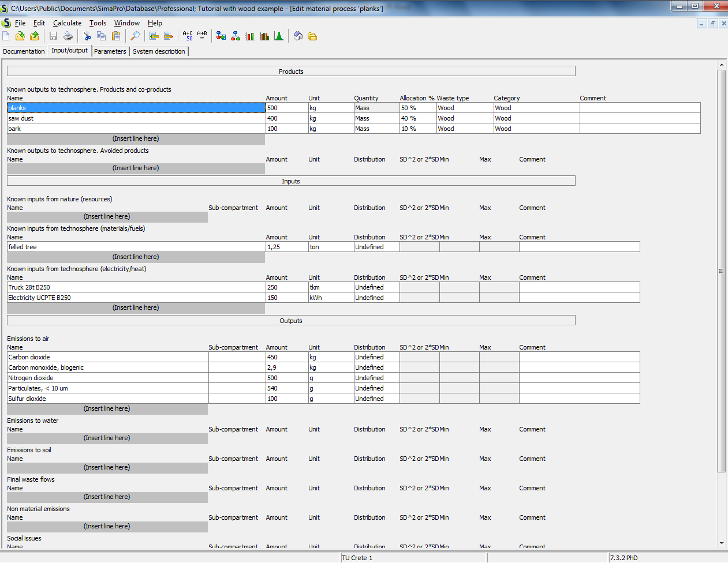Image resolution: width=728 pixels, height=563 pixels.
Task: Open the Window menu
Action: pos(127,23)
